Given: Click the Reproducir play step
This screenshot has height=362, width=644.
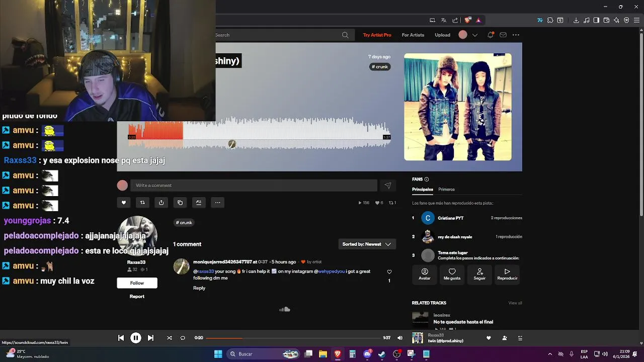Looking at the screenshot, I should click(x=507, y=274).
